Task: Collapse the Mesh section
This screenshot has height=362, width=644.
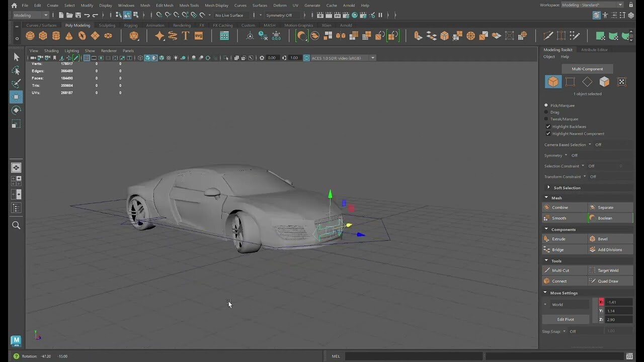Action: point(546,198)
